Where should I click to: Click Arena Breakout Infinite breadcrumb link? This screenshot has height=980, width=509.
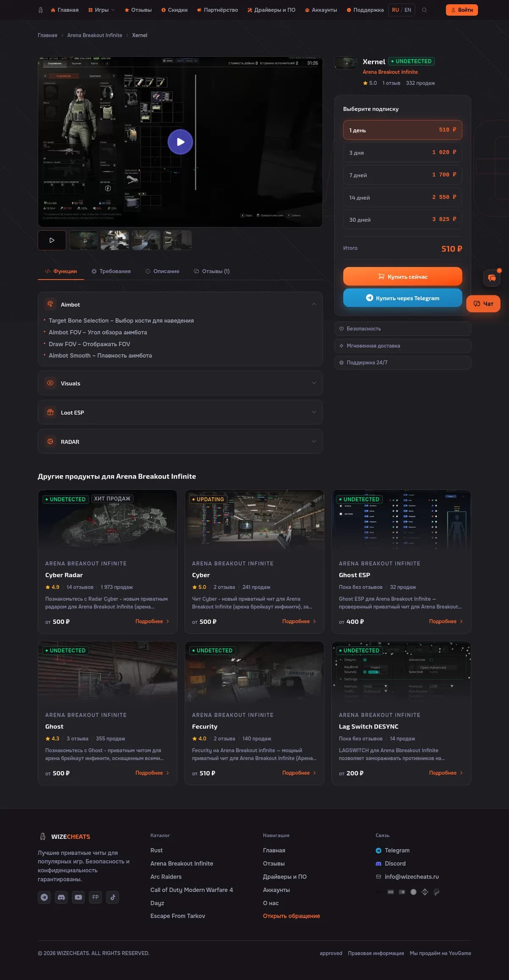95,35
